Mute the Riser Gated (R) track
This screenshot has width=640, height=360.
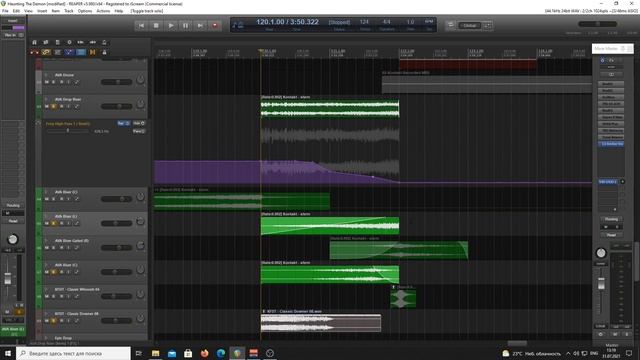point(47,248)
